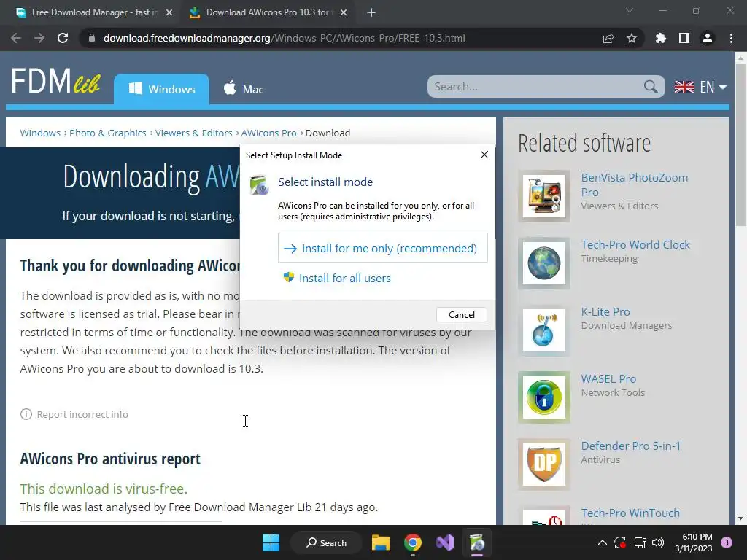747x560 pixels.
Task: Open the EN language dropdown
Action: [x=713, y=87]
